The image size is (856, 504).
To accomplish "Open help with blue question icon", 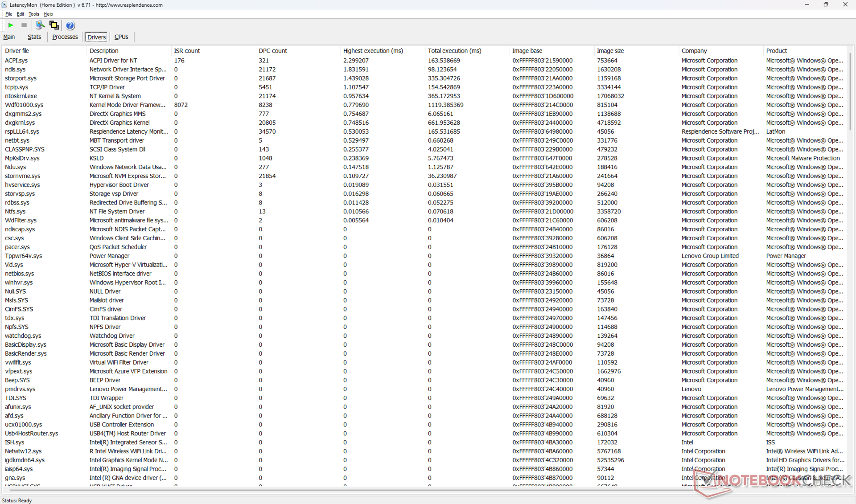I will pyautogui.click(x=70, y=25).
